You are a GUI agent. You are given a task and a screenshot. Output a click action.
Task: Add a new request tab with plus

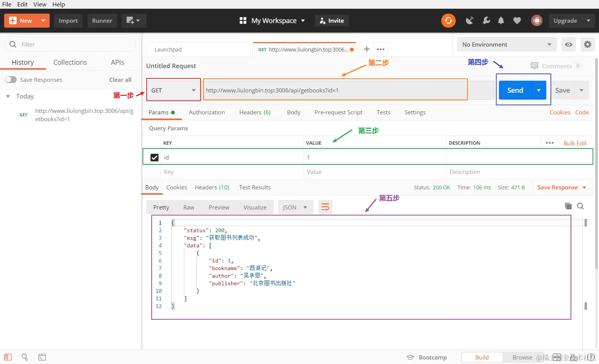coord(367,49)
